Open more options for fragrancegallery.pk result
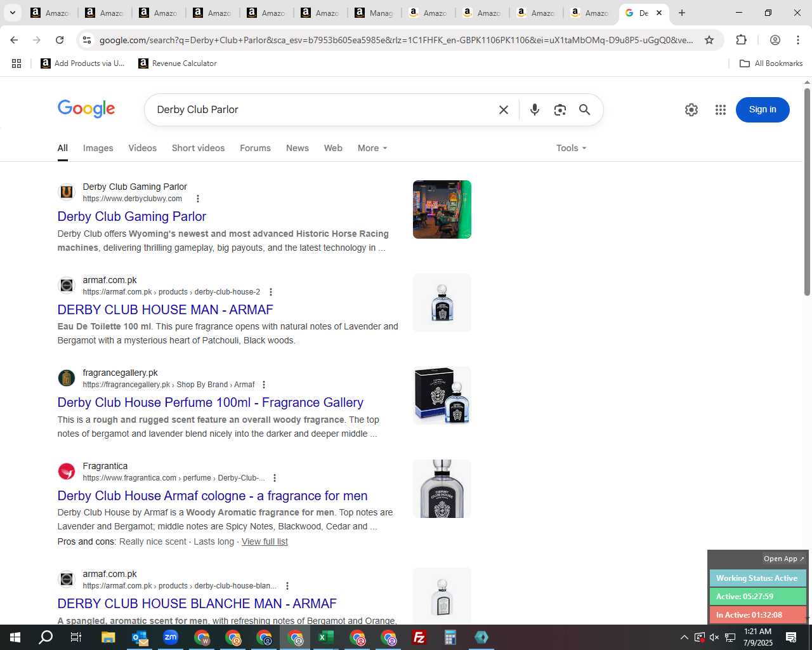812x650 pixels. 264,385
